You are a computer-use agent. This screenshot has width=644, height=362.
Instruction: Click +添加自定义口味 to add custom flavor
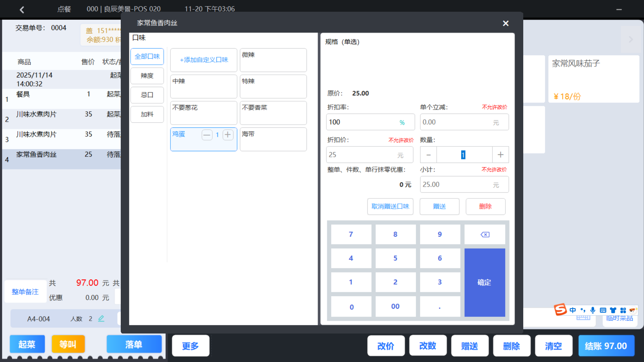[204, 60]
